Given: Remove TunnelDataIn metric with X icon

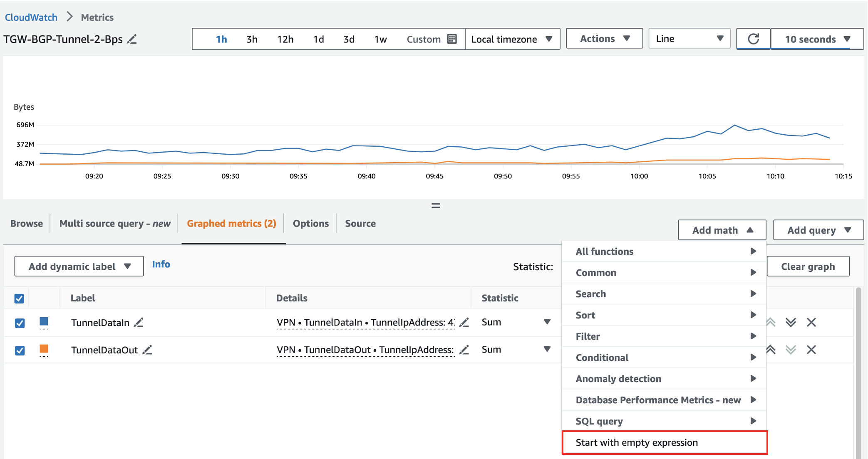Looking at the screenshot, I should [811, 322].
